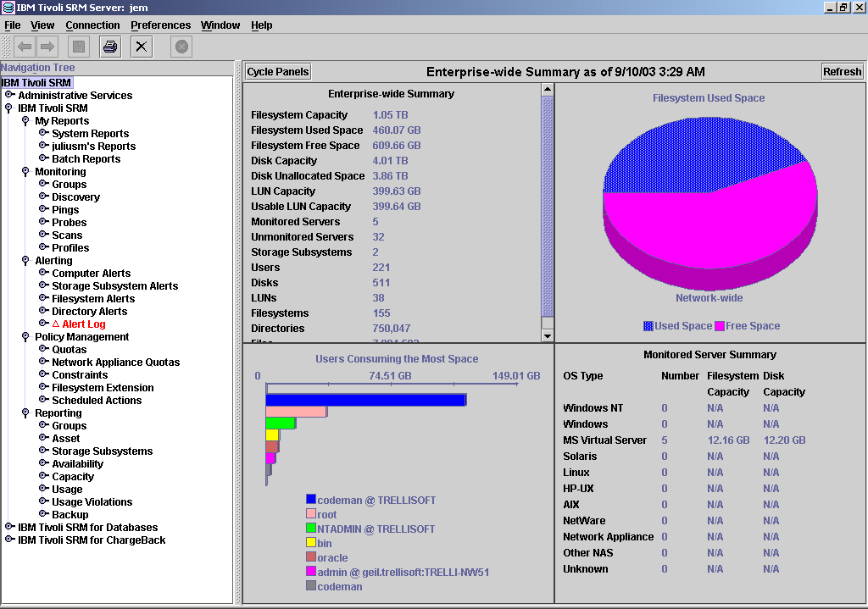Image resolution: width=868 pixels, height=609 pixels.
Task: Collapse the Reporting node
Action: [x=25, y=413]
